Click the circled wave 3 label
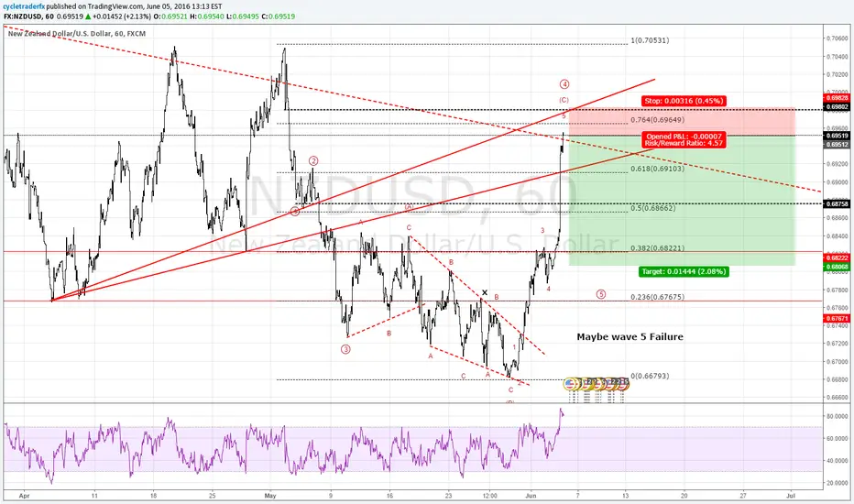Viewport: 854px width, 504px height. click(x=345, y=349)
